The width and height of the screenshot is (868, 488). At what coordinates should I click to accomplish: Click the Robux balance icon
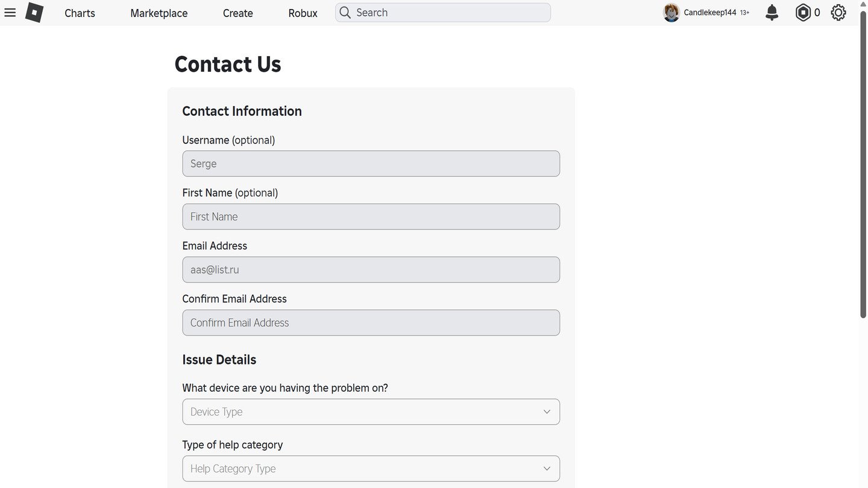point(803,13)
